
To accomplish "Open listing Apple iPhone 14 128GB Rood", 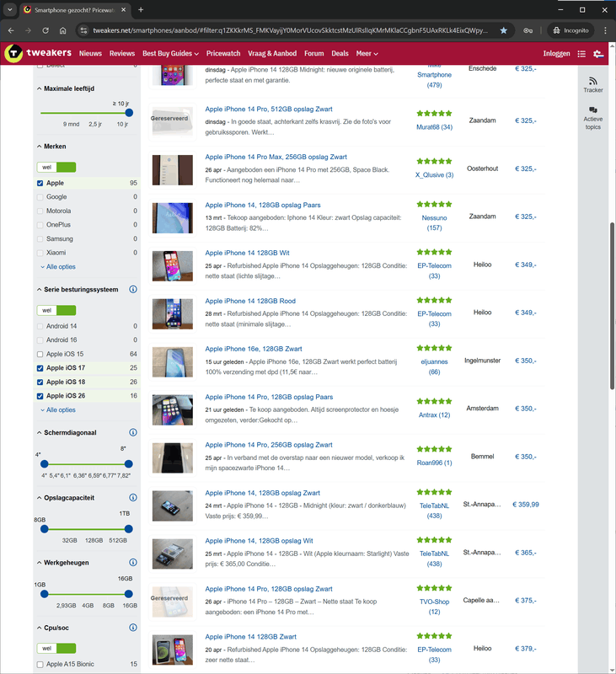I will [x=250, y=301].
